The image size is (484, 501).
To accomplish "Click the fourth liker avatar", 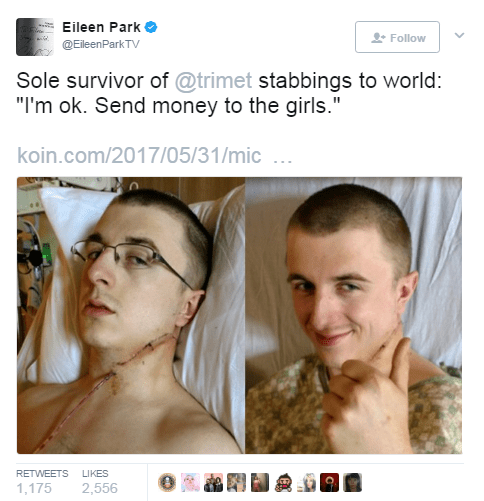I will point(237,482).
